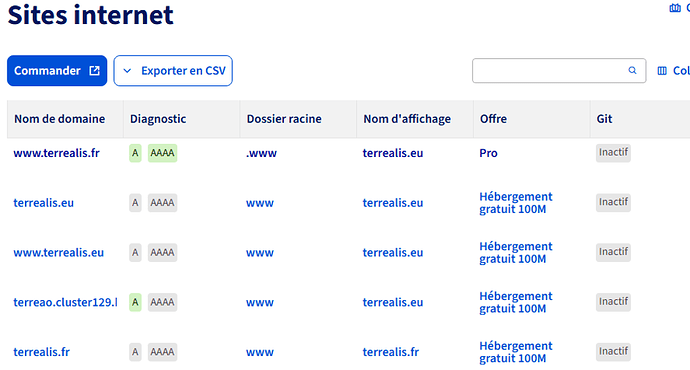Screen dimensions: 690x370
Task: Click display name terrealis.eu in www.terrealis.fr row
Action: [393, 153]
